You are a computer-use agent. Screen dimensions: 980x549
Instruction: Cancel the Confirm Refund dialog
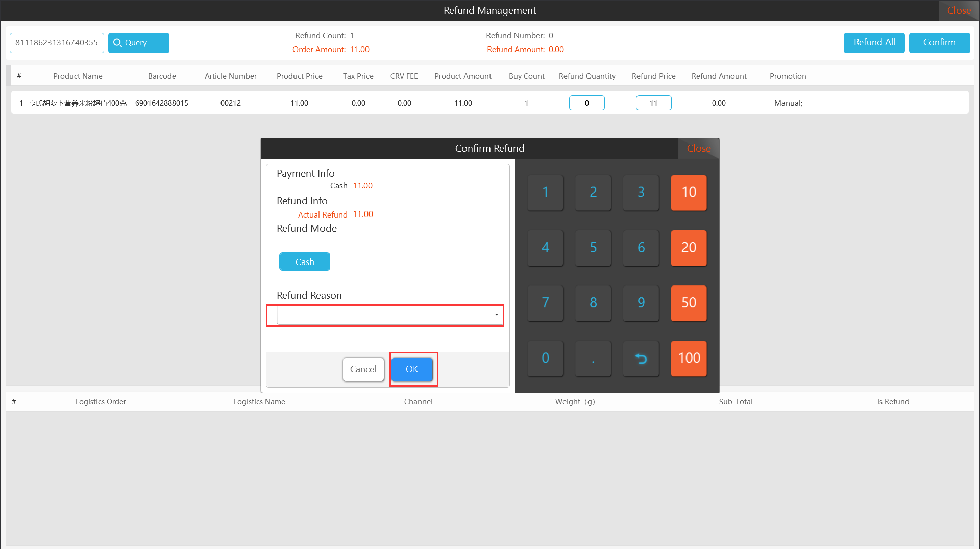(x=363, y=369)
